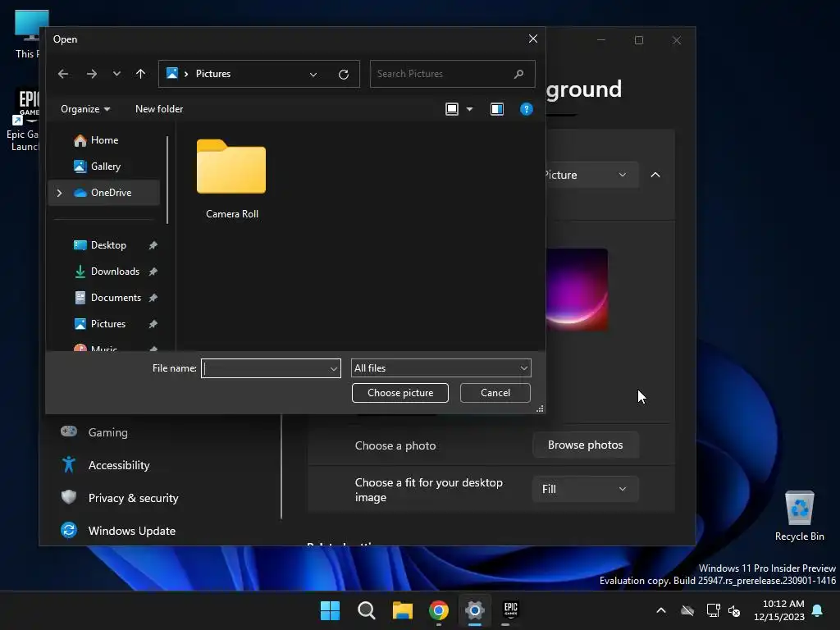
Task: Go up one folder level
Action: point(140,74)
